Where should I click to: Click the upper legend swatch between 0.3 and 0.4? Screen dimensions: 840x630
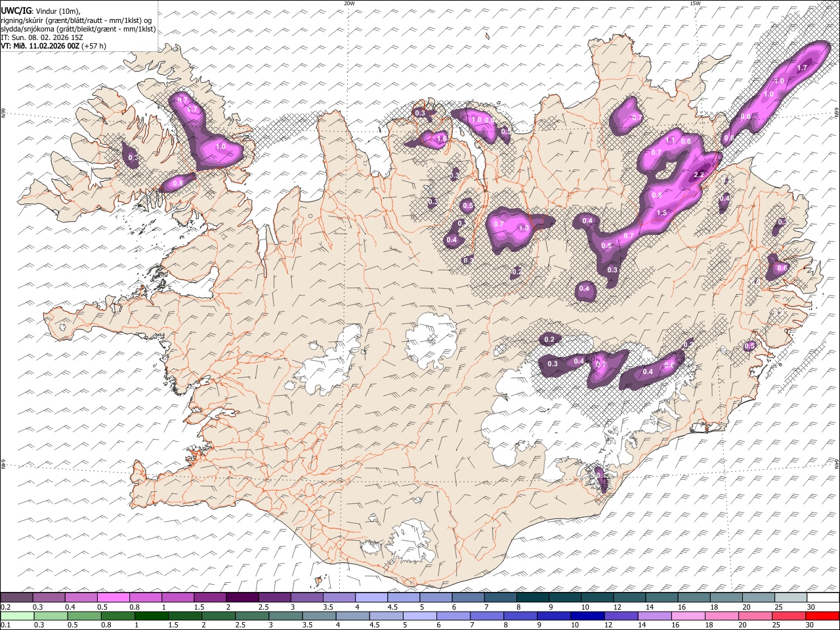(x=49, y=598)
